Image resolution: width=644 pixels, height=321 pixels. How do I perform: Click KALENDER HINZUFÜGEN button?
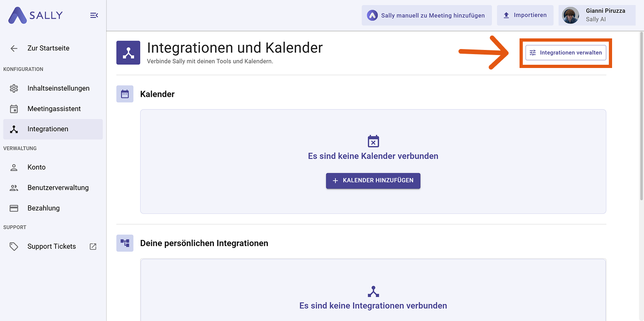[x=373, y=181]
